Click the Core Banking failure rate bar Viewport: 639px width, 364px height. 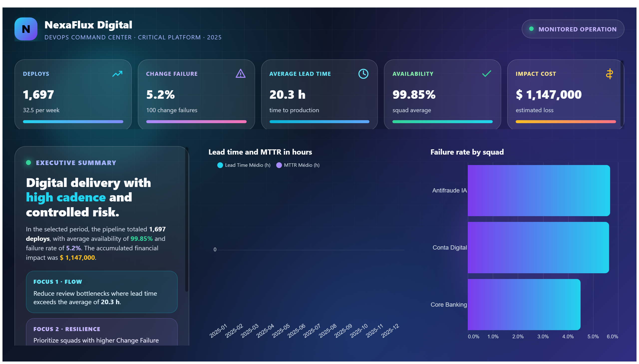click(x=524, y=304)
